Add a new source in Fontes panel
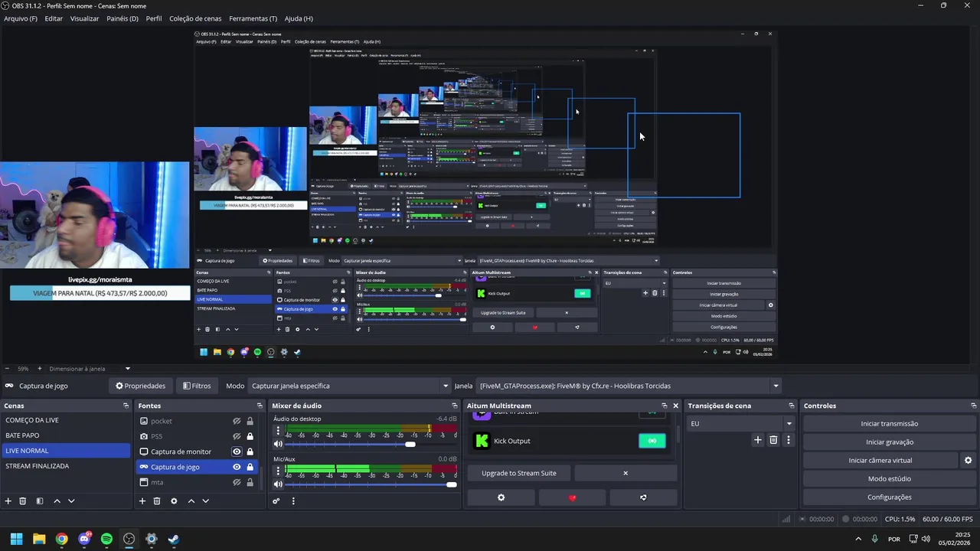980x551 pixels. pos(142,501)
